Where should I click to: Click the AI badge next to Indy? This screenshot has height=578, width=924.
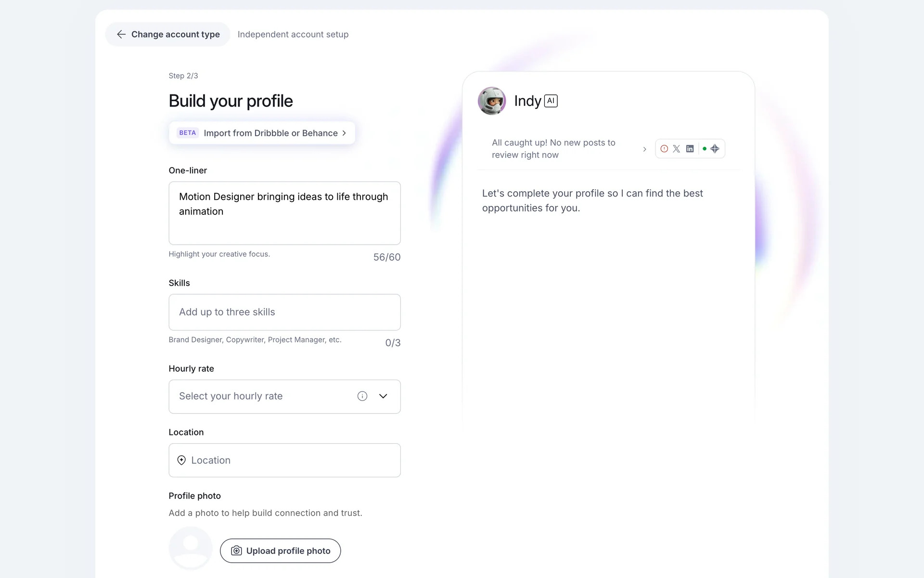click(551, 101)
